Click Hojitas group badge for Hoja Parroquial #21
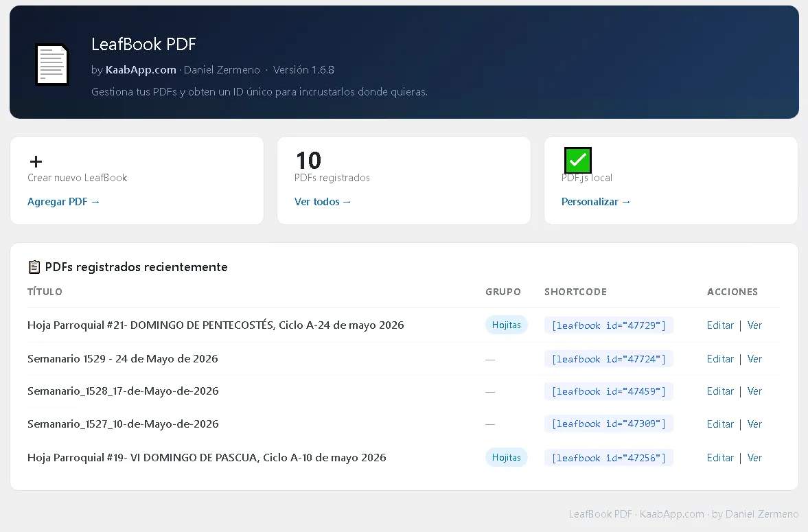This screenshot has width=808, height=532. pos(506,325)
